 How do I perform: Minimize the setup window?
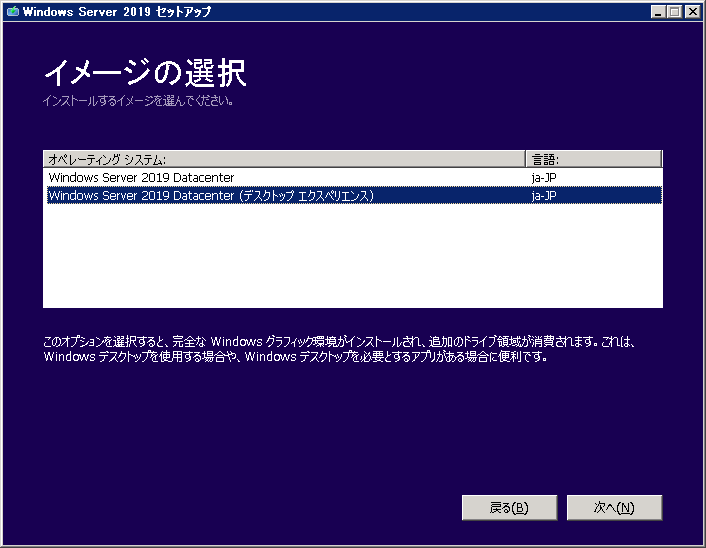pos(658,12)
